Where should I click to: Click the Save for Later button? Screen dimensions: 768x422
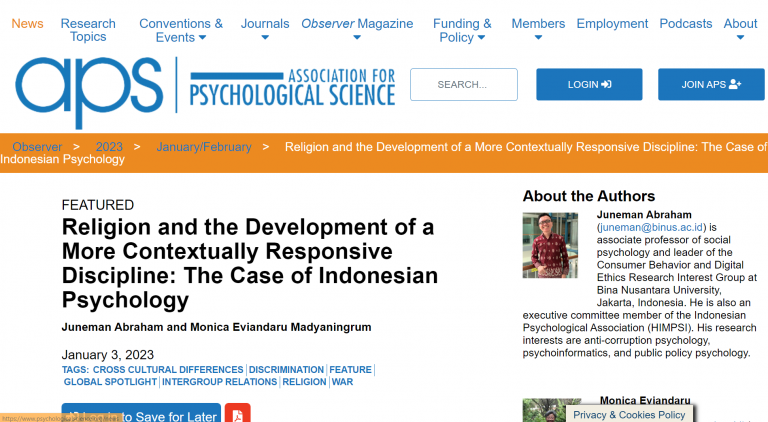[x=141, y=413]
